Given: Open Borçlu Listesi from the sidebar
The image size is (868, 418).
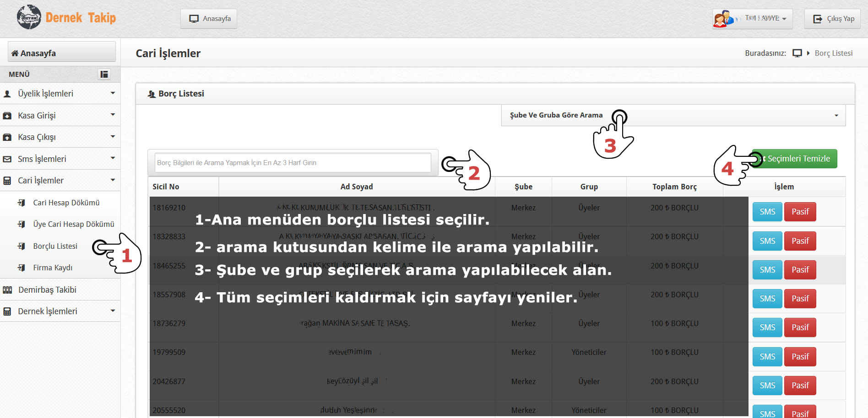Looking at the screenshot, I should click(x=55, y=246).
